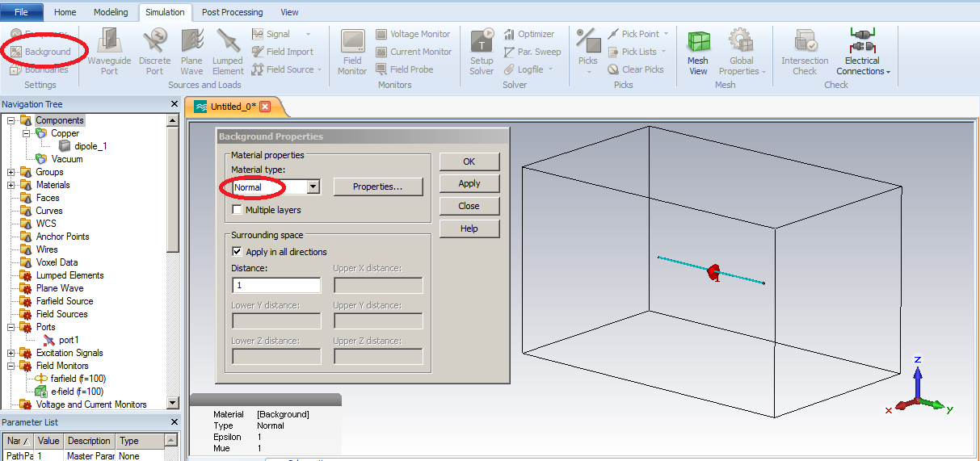Collapse the Components tree node
980x461 pixels.
click(11, 120)
